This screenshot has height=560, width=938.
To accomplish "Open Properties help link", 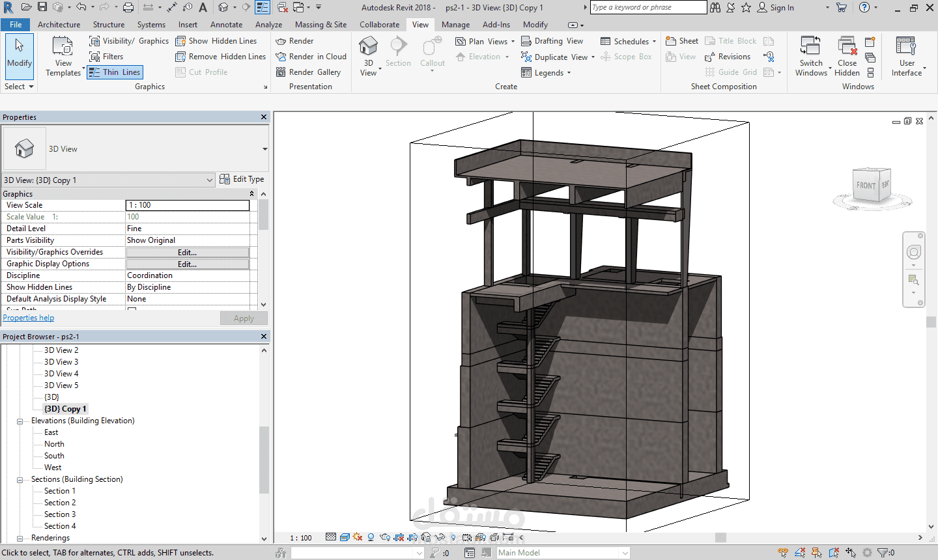I will pos(29,318).
